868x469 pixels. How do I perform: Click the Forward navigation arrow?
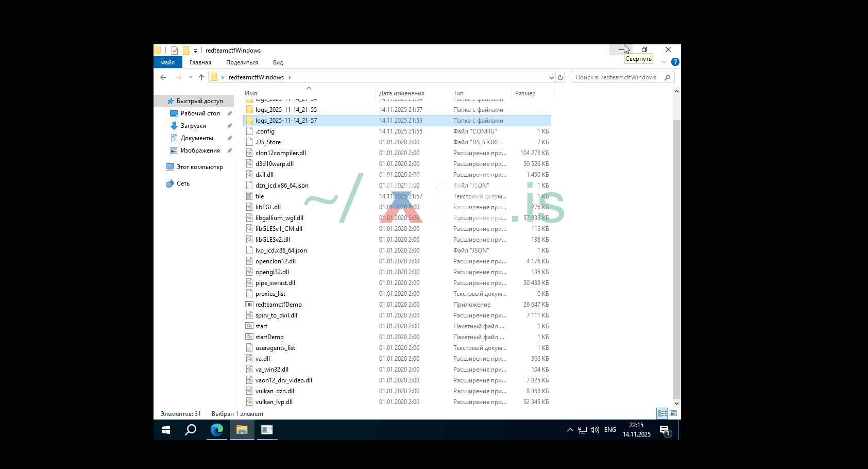pos(179,77)
